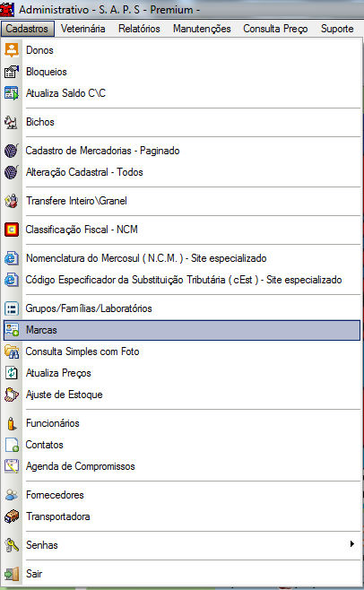Open the Suporte menu

[x=337, y=29]
